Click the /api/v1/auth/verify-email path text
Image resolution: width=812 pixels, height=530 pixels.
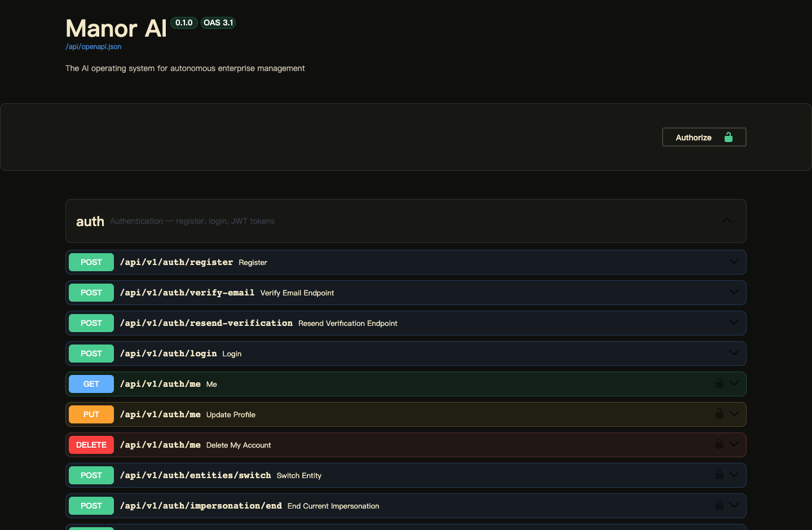click(x=187, y=293)
